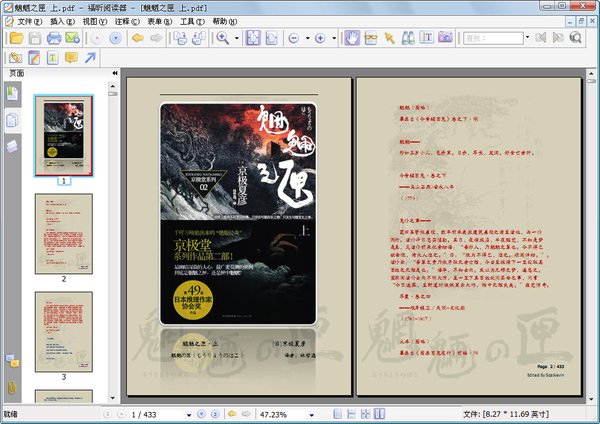Click the yellow note comment icon
The width and height of the screenshot is (600, 424).
point(72,58)
